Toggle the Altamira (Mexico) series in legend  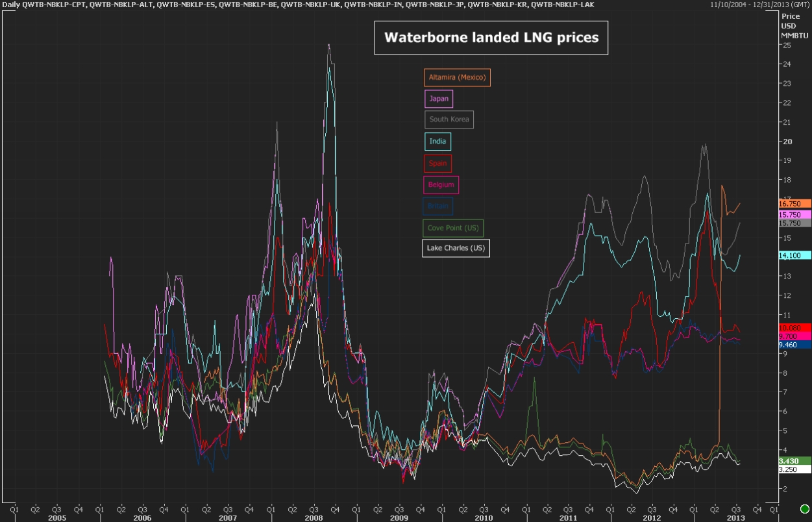coord(456,77)
